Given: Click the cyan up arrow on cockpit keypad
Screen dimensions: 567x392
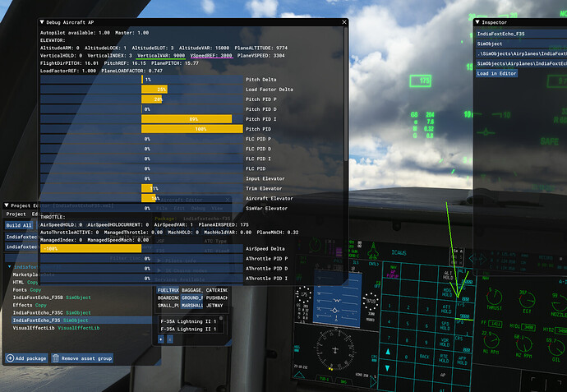Looking at the screenshot, I should 388,352.
